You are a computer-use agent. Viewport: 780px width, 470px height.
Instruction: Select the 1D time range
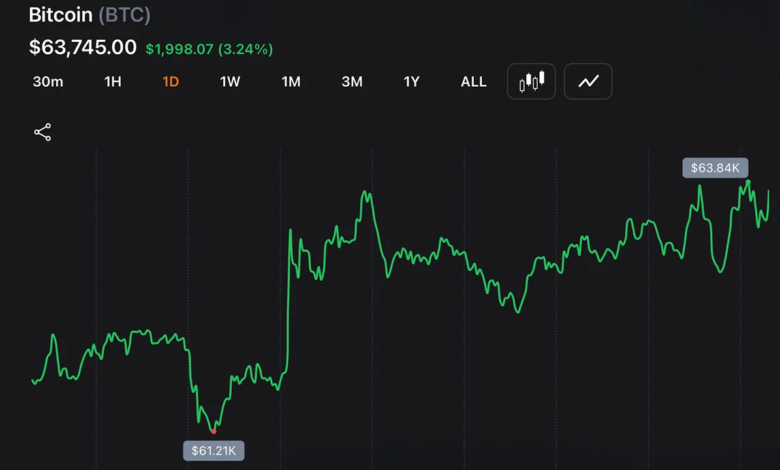click(171, 82)
